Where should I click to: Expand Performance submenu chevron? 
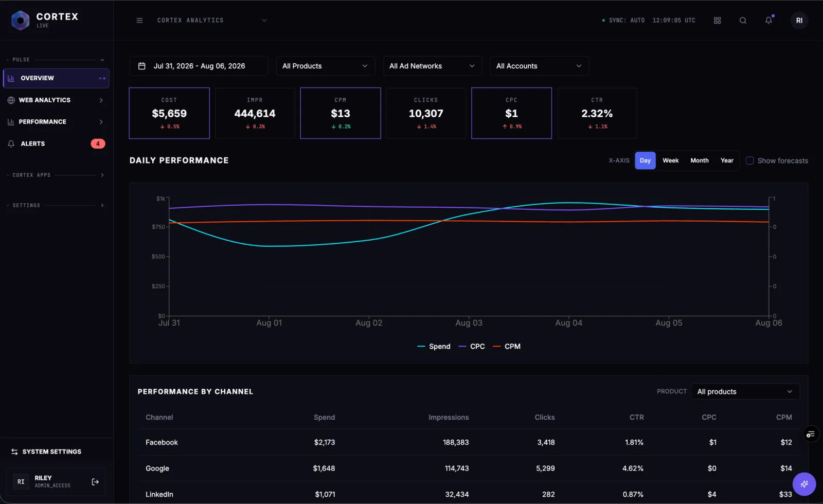101,122
